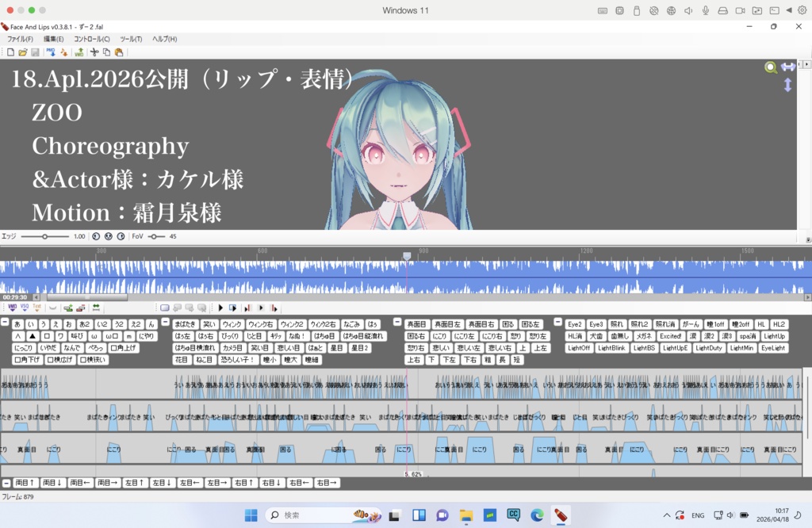Click the 恐ろしい子！ button
Viewport: 812px width, 528px height.
[238, 360]
